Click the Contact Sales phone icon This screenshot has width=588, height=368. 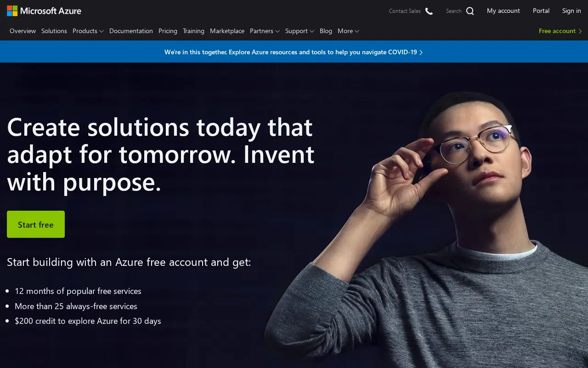(x=429, y=11)
